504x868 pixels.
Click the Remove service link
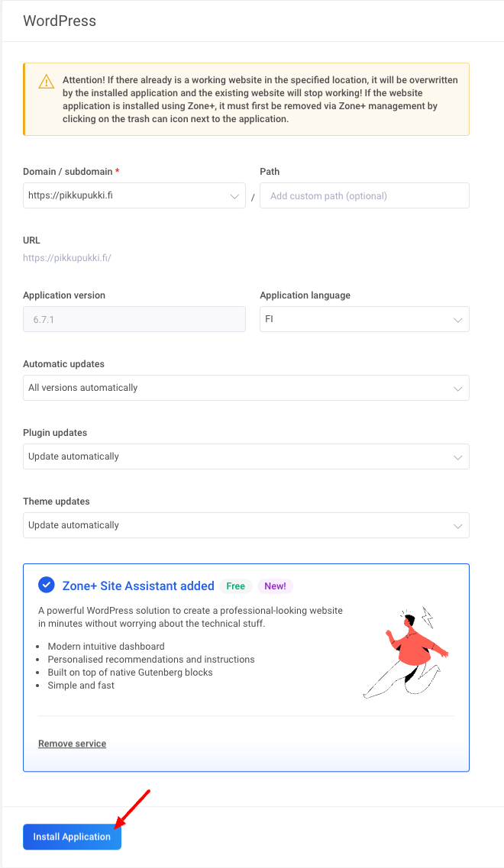pyautogui.click(x=73, y=744)
